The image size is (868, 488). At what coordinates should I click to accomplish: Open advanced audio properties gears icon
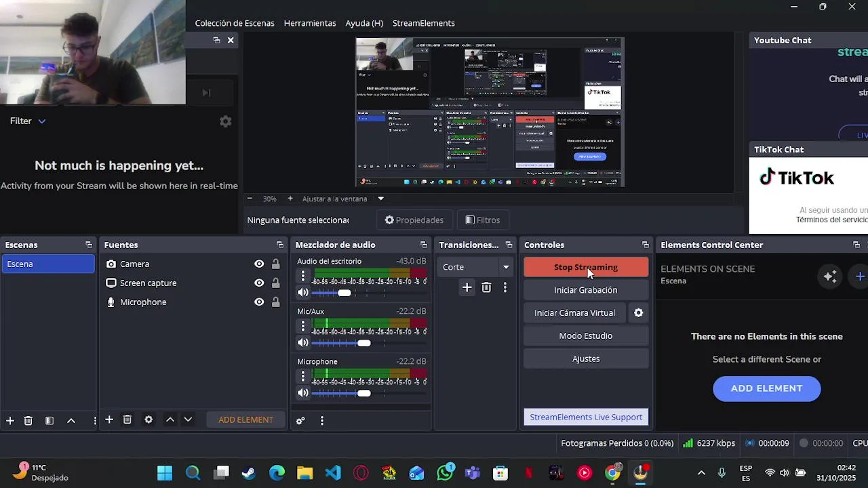click(300, 421)
